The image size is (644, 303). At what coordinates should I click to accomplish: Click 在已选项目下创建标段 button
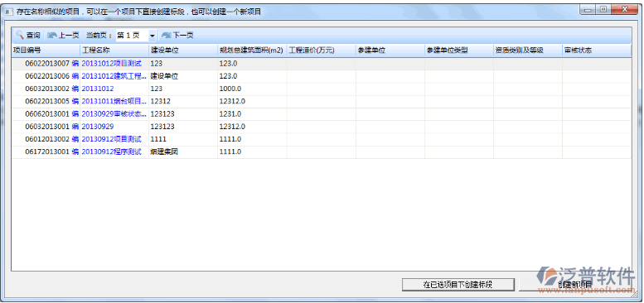pos(458,285)
